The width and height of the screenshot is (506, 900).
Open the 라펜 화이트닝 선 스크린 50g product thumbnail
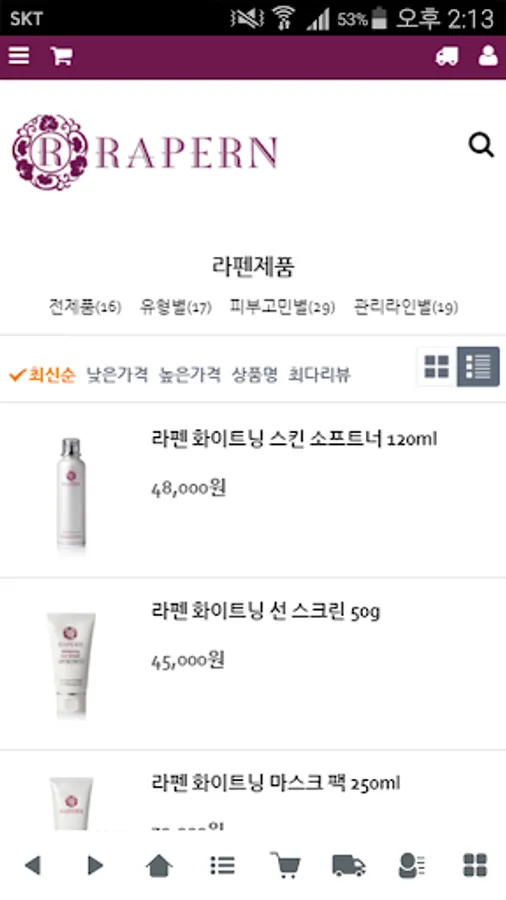click(x=71, y=664)
